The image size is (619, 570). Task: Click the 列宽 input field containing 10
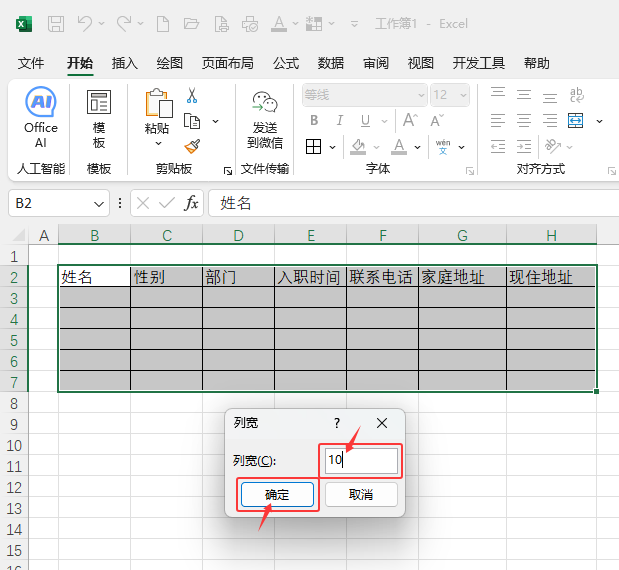coord(361,460)
